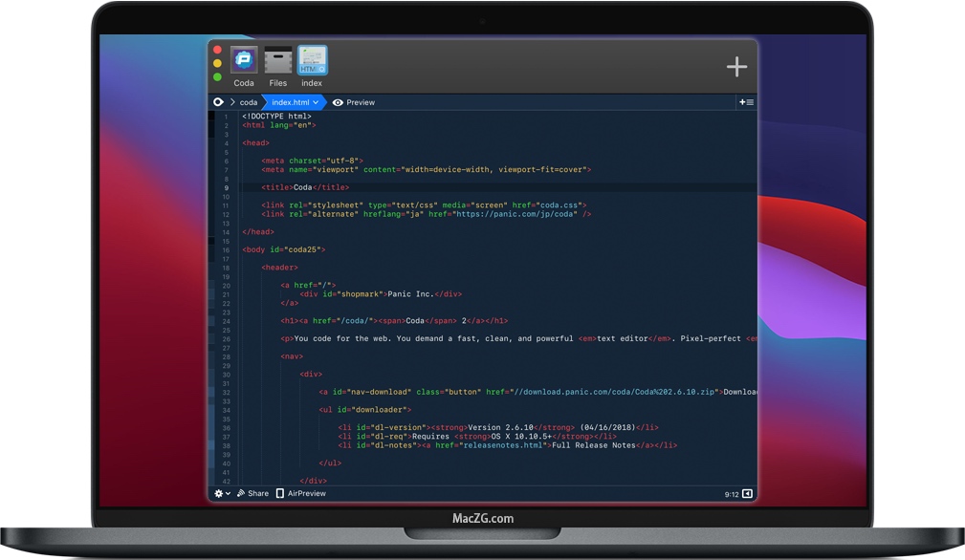The width and height of the screenshot is (965, 560).
Task: Toggle the sidebar panel icon at bottom right
Action: point(747,493)
